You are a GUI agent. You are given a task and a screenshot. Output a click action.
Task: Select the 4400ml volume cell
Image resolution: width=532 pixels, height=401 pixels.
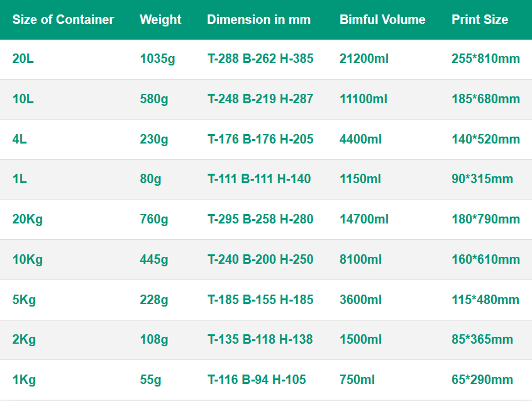pos(361,139)
